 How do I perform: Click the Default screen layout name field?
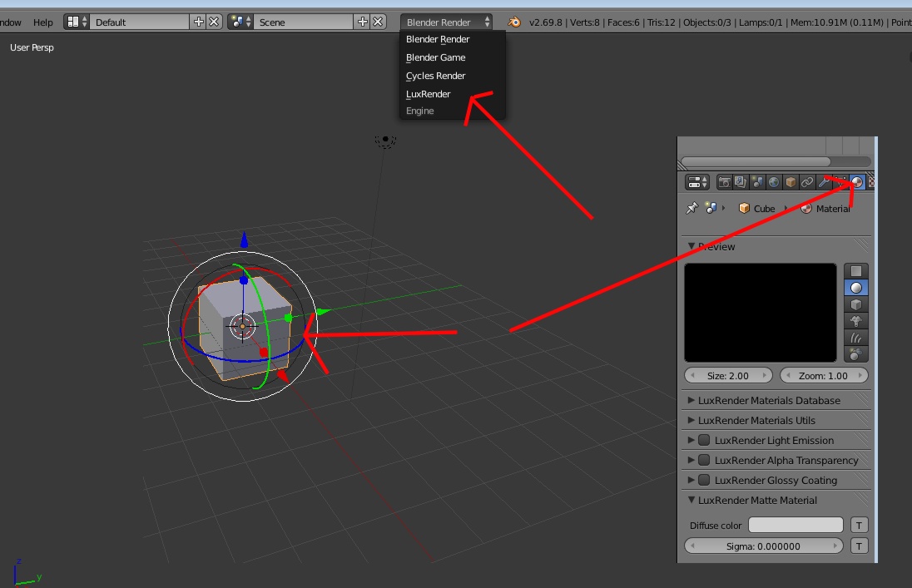(140, 22)
